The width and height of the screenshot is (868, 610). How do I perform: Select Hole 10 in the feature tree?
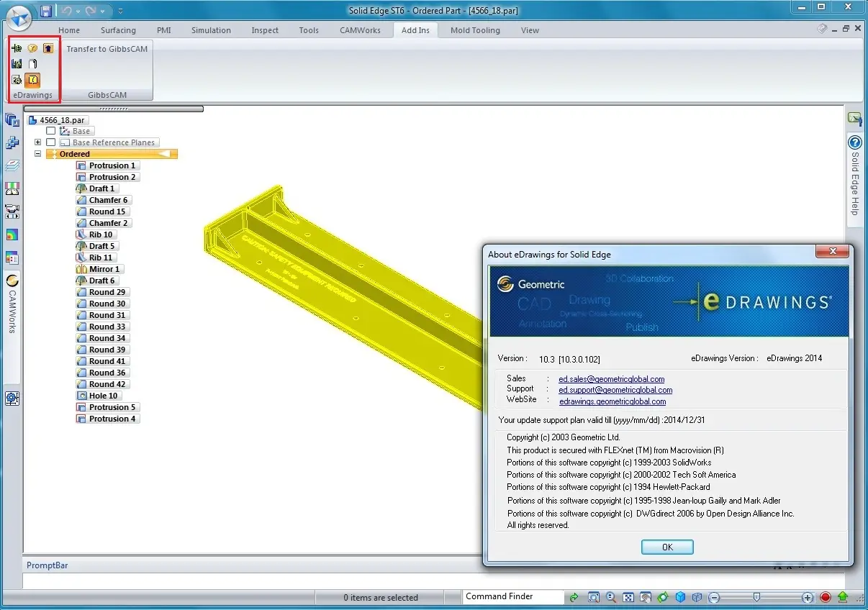pos(98,396)
